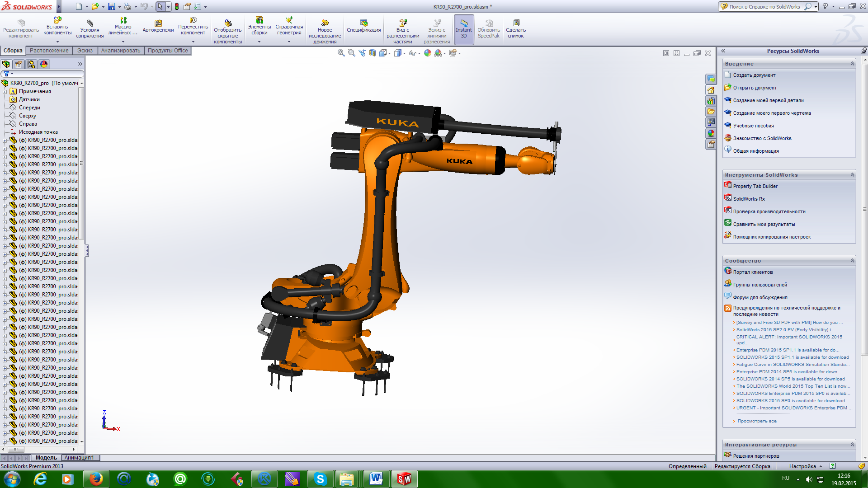The height and width of the screenshot is (488, 868).
Task: Click New motion study (Новое исследование движения)
Action: pyautogui.click(x=325, y=32)
